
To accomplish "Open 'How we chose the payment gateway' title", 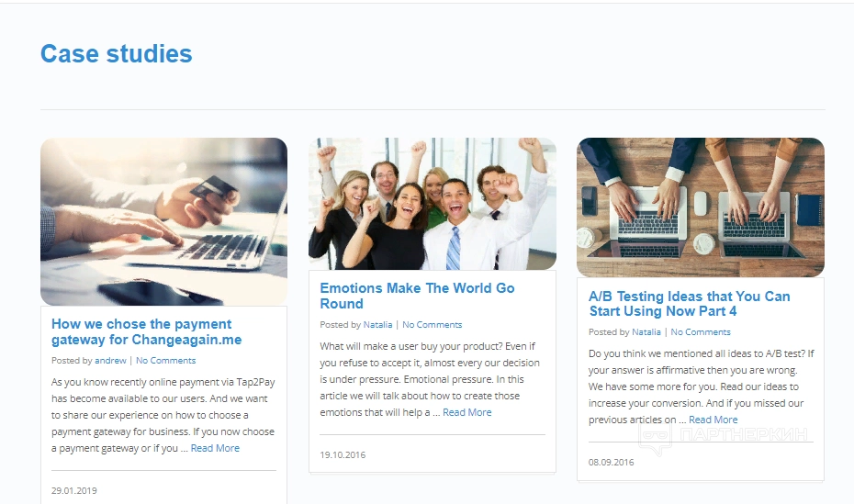I will 147,331.
